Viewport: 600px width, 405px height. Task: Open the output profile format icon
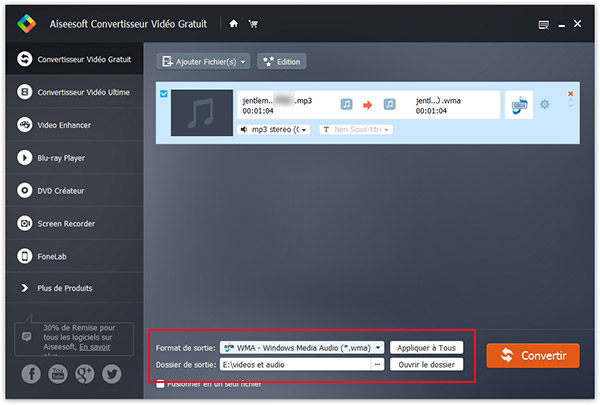click(519, 105)
